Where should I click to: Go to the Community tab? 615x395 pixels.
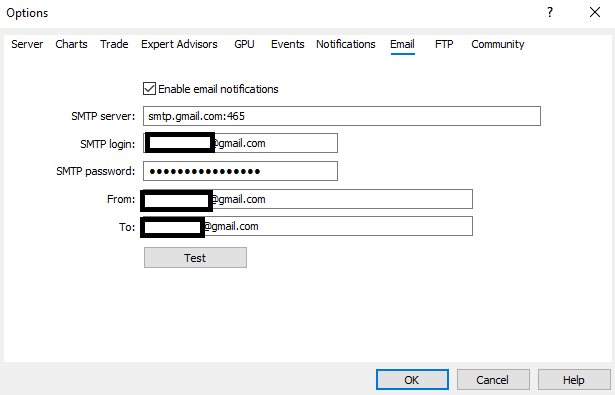tap(498, 44)
